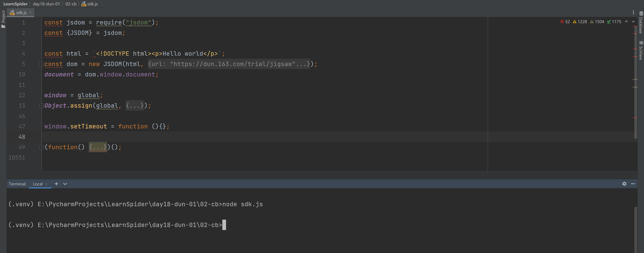
Task: Add a new terminal session
Action: [x=56, y=184]
